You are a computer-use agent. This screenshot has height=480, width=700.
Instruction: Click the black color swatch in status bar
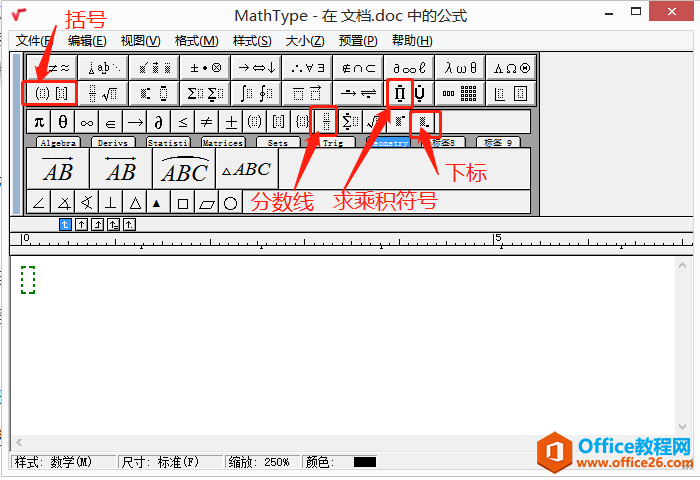pyautogui.click(x=365, y=462)
